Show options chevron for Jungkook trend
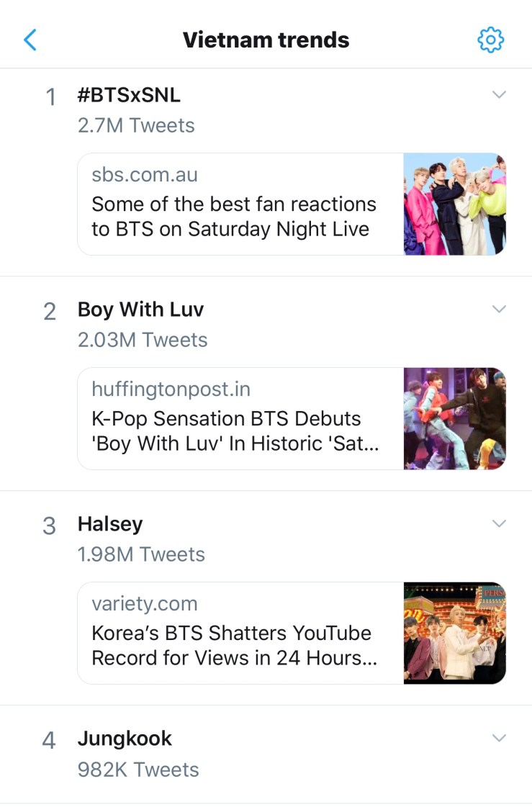 click(499, 738)
